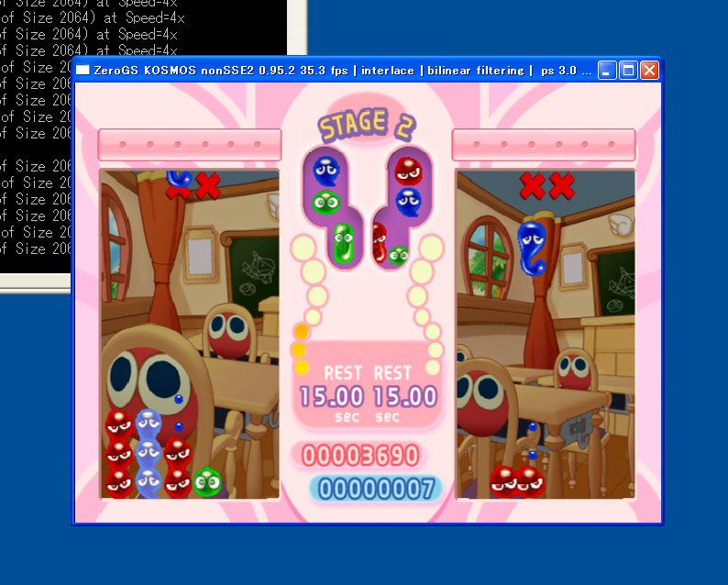Click the red puyo pair in right field
The image size is (728, 585).
point(517,481)
